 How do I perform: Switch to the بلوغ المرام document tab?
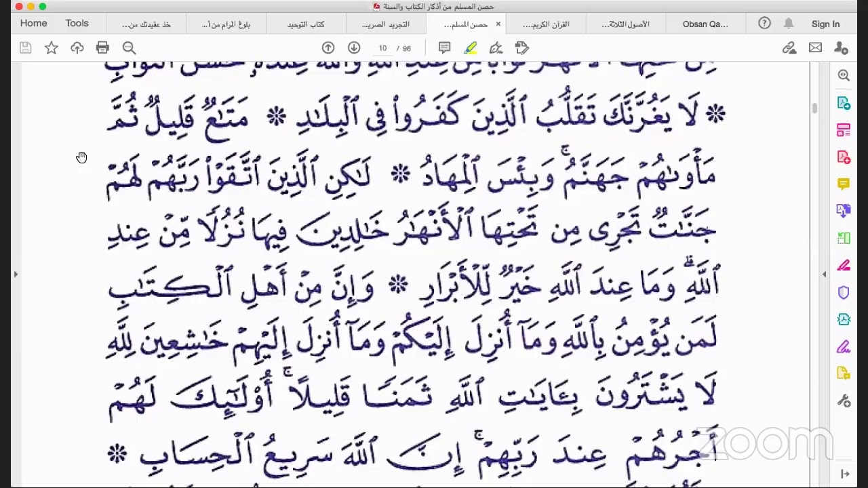(x=226, y=24)
